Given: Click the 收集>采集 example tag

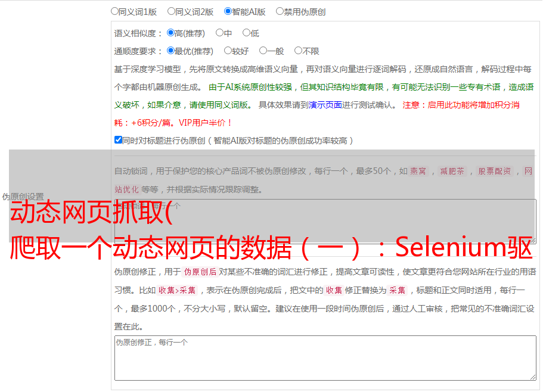Looking at the screenshot, I should (x=177, y=290).
